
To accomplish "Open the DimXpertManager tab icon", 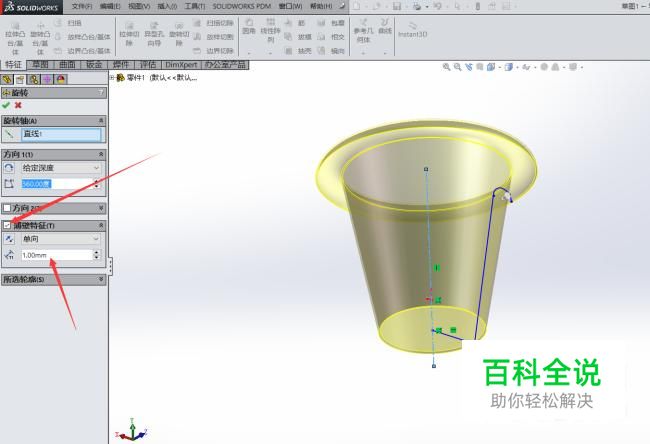I will (x=47, y=79).
